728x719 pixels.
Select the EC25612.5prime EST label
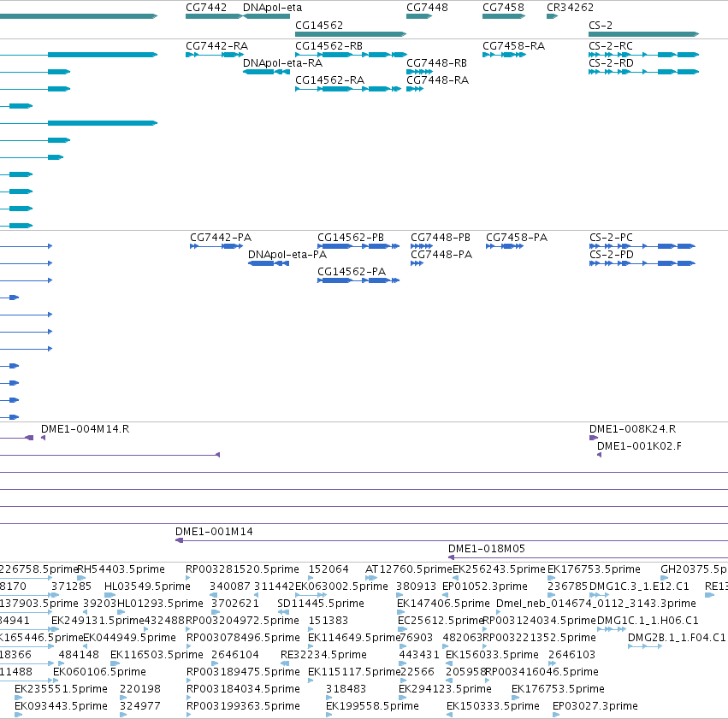pyautogui.click(x=441, y=621)
